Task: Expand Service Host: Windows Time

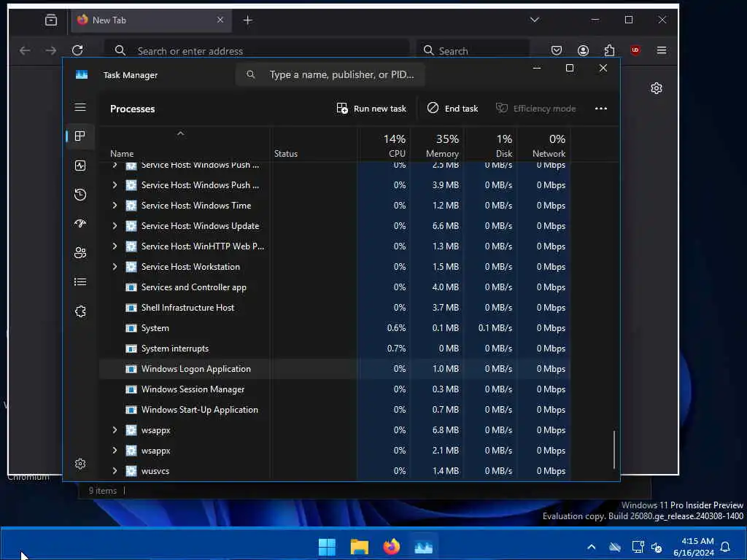Action: click(x=115, y=205)
